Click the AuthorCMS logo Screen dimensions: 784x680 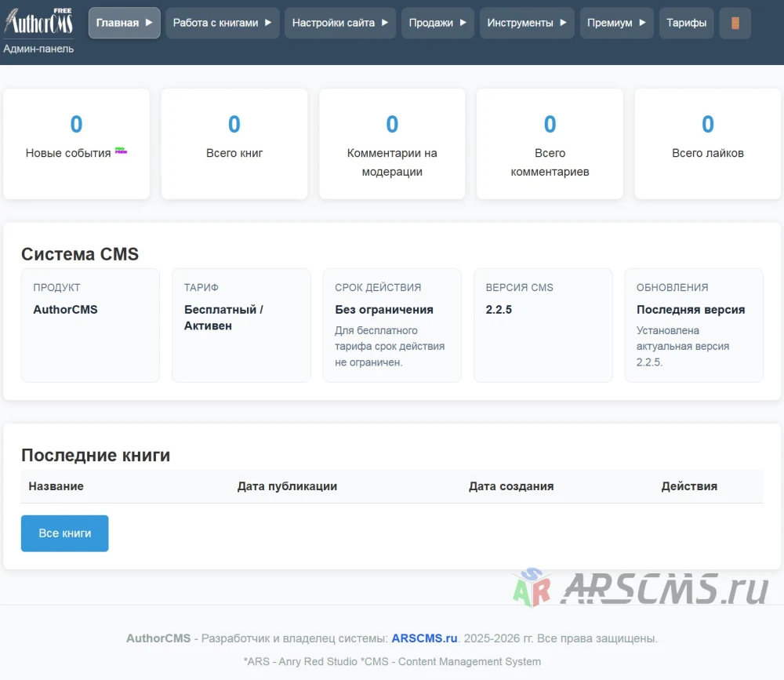pos(38,21)
